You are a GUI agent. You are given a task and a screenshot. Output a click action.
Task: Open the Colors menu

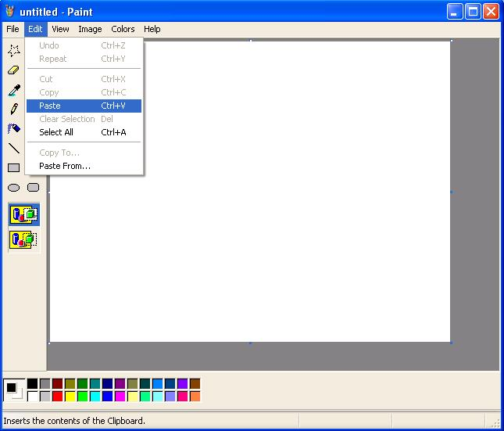coord(123,29)
